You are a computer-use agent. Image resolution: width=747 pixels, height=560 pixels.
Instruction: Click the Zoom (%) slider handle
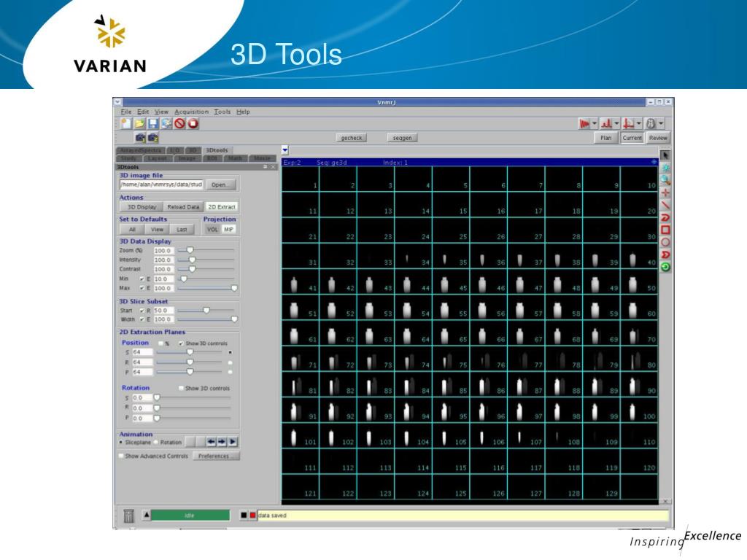[x=190, y=250]
